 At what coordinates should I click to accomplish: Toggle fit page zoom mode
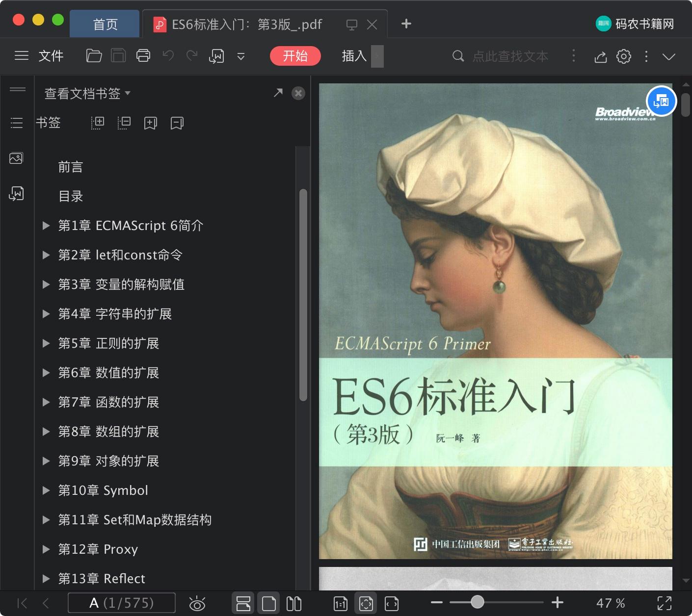tap(366, 603)
